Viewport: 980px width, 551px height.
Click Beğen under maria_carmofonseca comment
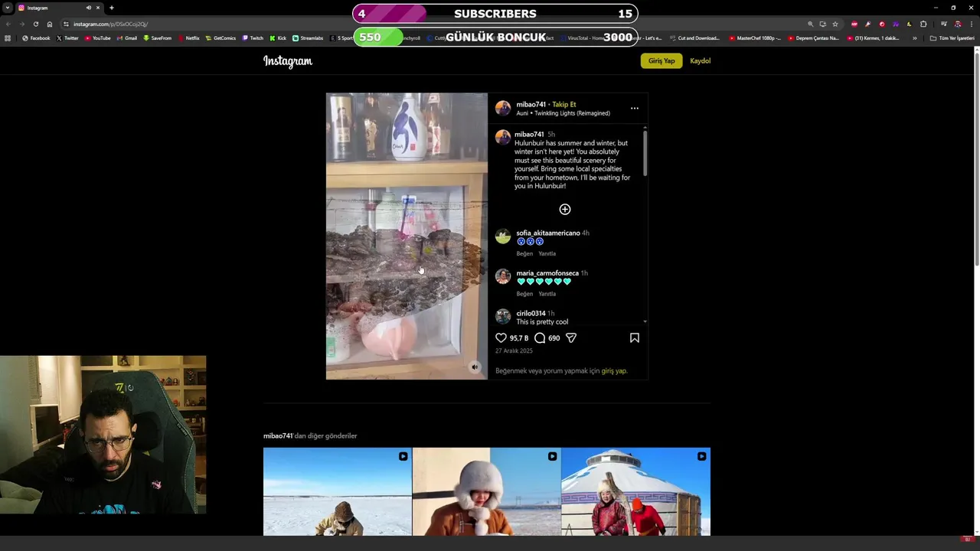click(x=524, y=294)
